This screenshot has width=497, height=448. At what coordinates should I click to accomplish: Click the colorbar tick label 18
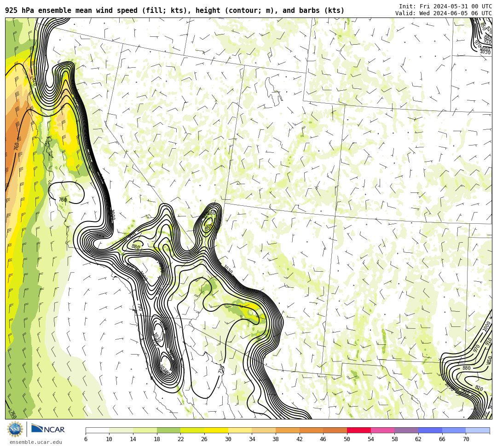157,439
